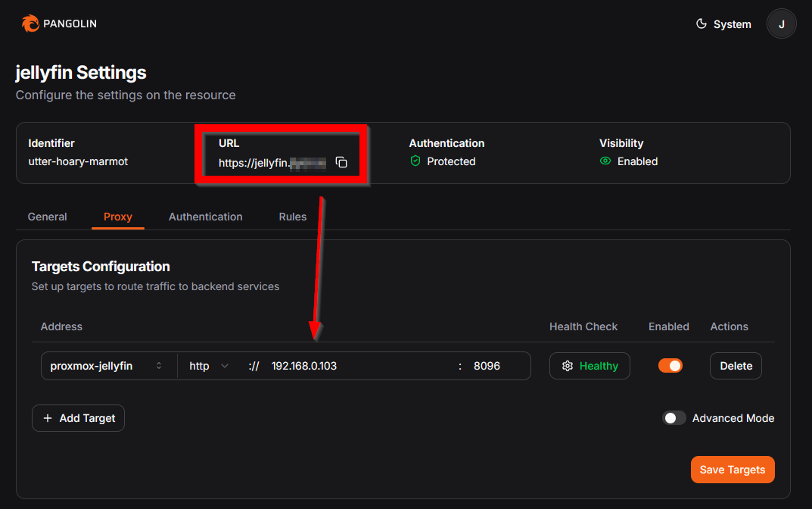812x509 pixels.
Task: Switch to the General tab
Action: pyautogui.click(x=47, y=217)
